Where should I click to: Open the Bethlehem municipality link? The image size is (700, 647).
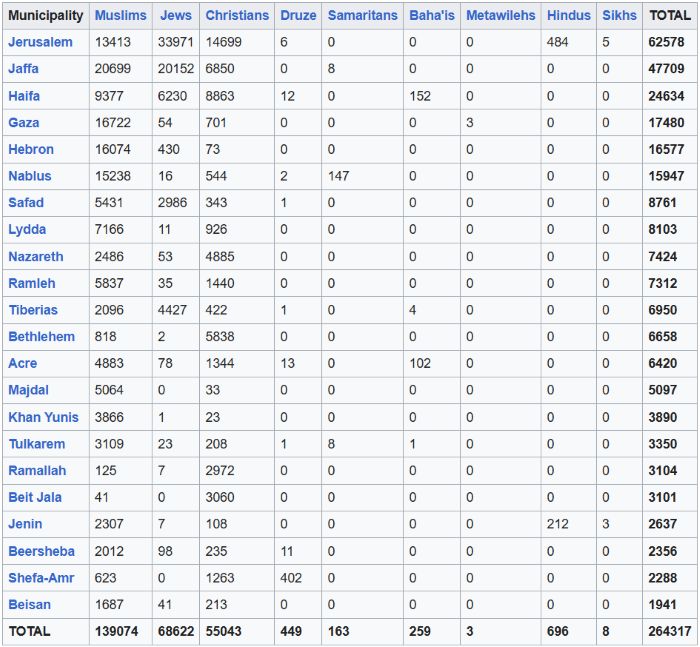(x=42, y=337)
